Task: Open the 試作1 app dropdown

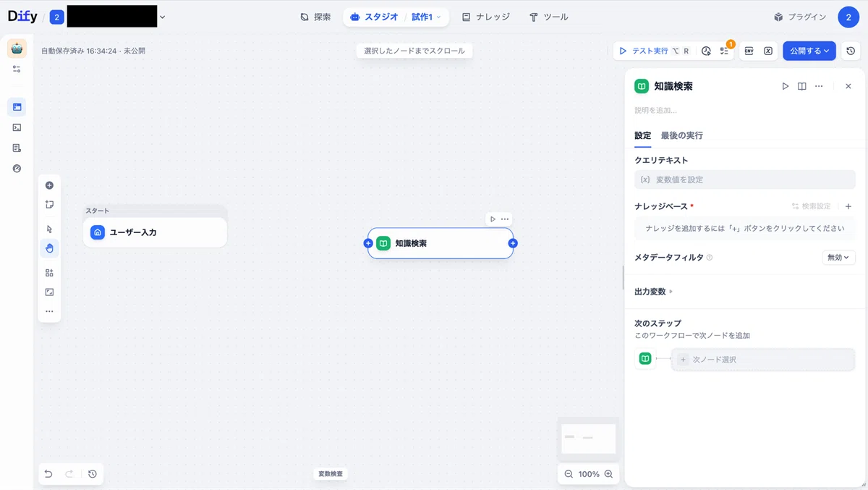Action: tap(426, 17)
